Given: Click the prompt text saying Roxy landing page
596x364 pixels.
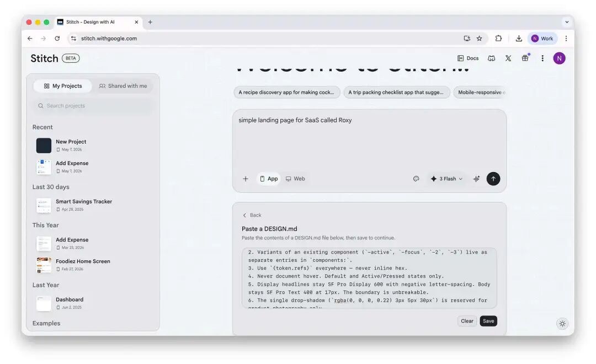Looking at the screenshot, I should click(295, 120).
